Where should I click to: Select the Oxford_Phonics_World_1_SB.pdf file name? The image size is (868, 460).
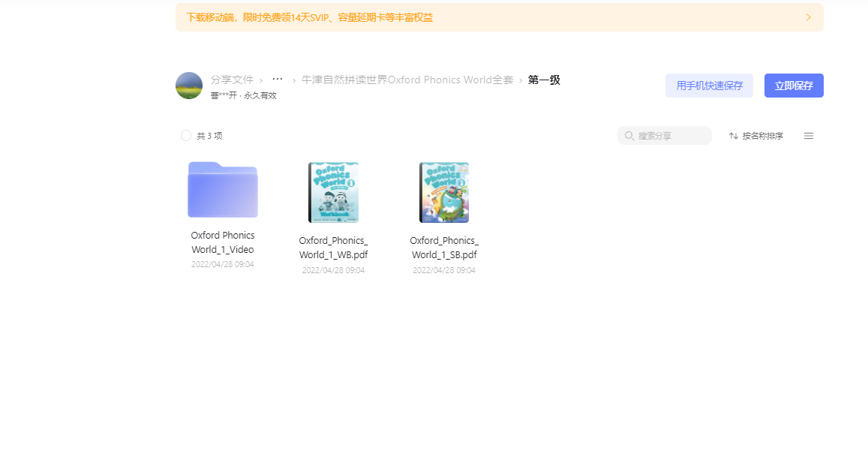[443, 247]
